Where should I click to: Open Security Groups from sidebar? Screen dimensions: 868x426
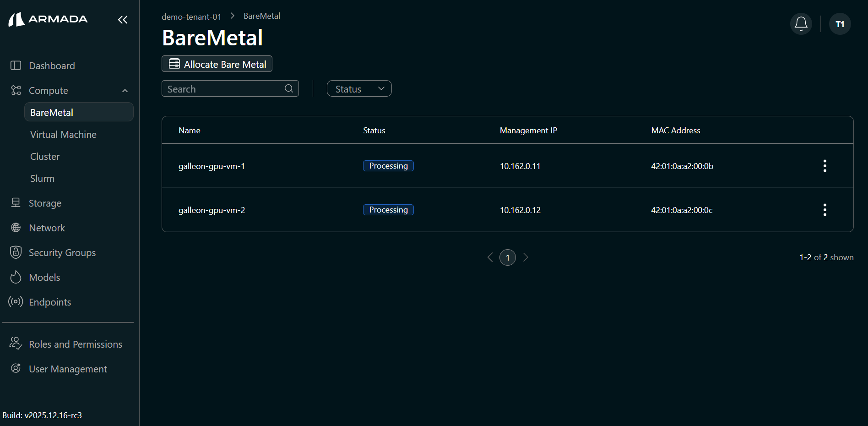tap(62, 253)
